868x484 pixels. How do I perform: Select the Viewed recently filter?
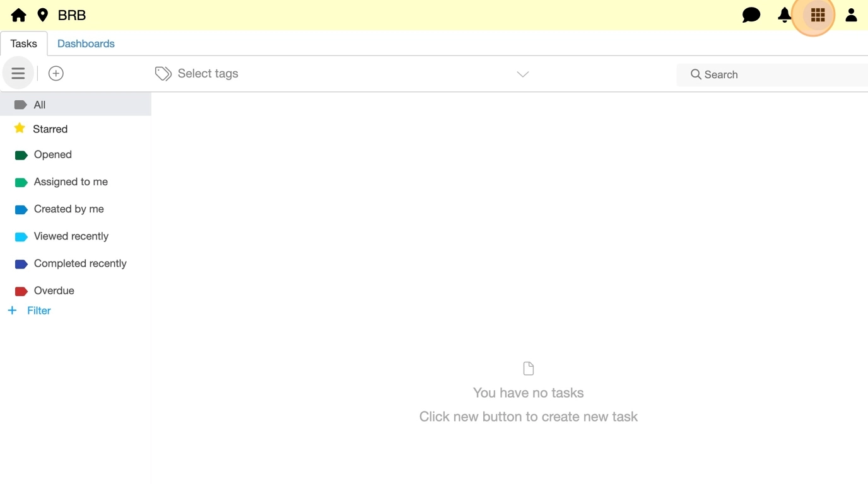71,236
